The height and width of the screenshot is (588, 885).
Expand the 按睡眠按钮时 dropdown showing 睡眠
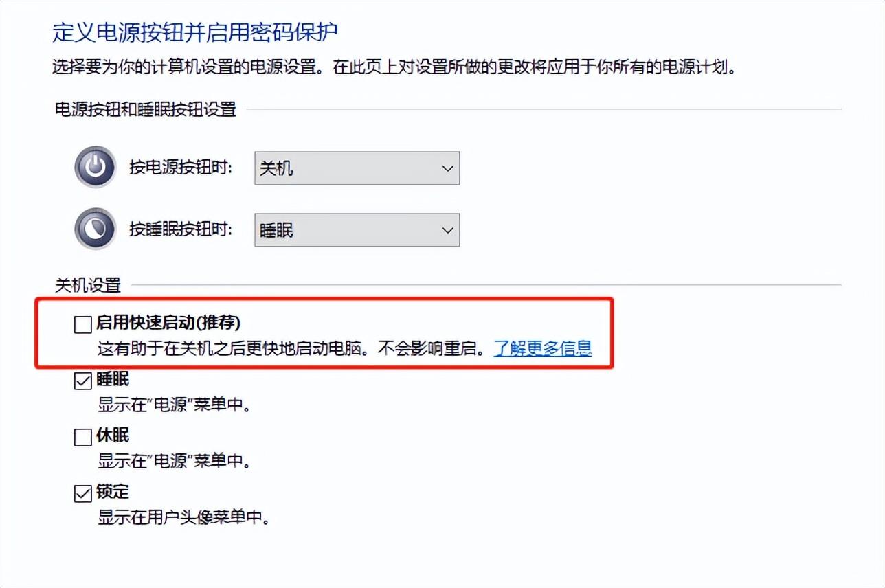[x=357, y=231]
